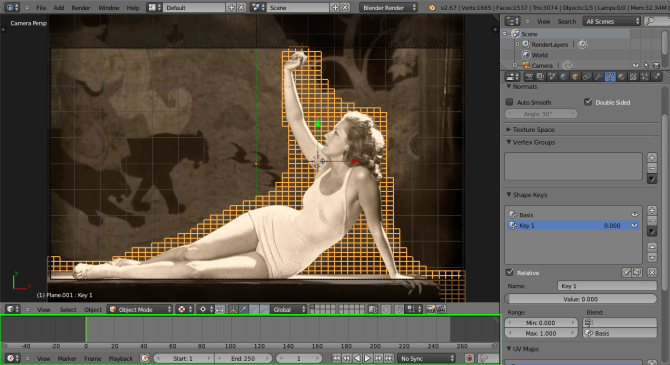The image size is (670, 365).
Task: Open the File menu
Action: coord(41,8)
